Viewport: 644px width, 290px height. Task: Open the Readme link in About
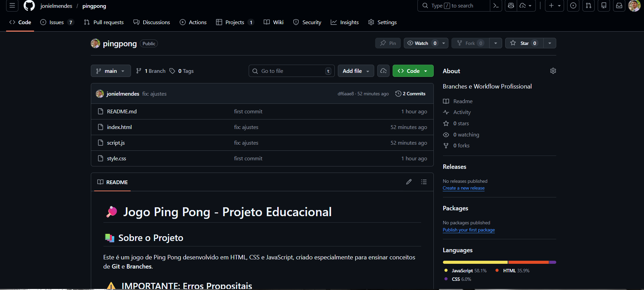pos(458,101)
